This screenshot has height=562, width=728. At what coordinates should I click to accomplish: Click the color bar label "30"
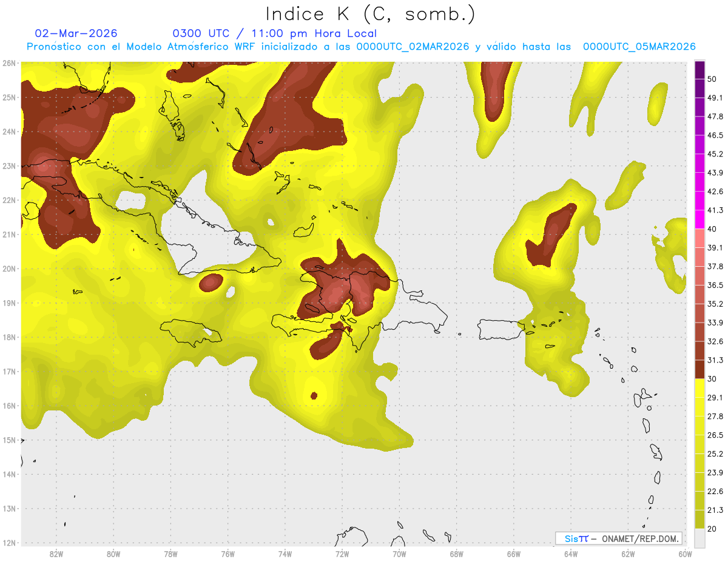pyautogui.click(x=713, y=379)
